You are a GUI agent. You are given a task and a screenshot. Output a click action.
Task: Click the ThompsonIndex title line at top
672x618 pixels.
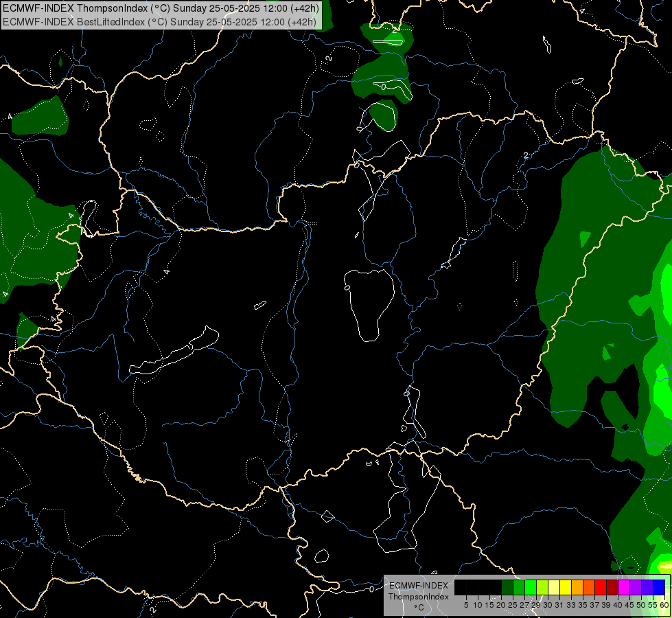(161, 8)
